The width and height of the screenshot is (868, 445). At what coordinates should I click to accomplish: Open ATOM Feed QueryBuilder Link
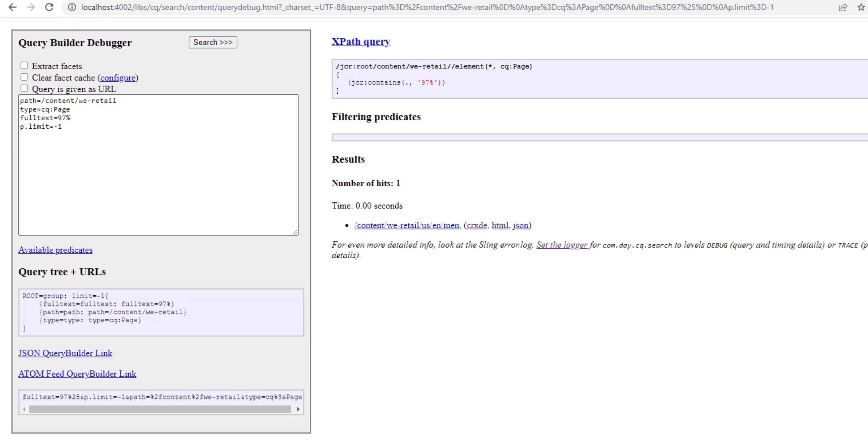pos(77,374)
